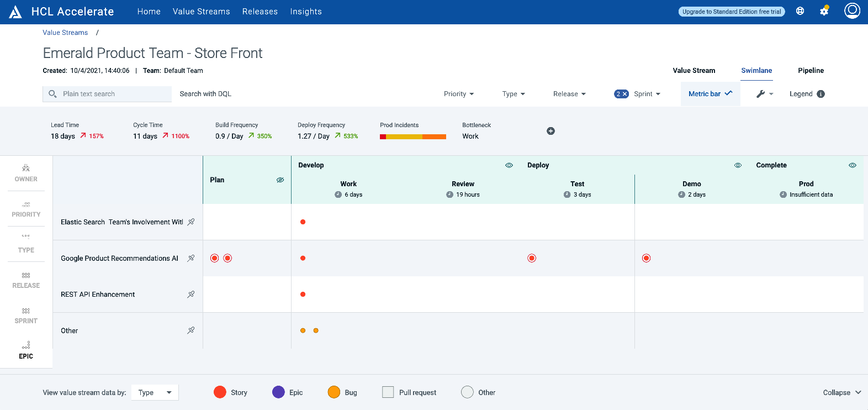Open the help globe icon in header

(800, 11)
